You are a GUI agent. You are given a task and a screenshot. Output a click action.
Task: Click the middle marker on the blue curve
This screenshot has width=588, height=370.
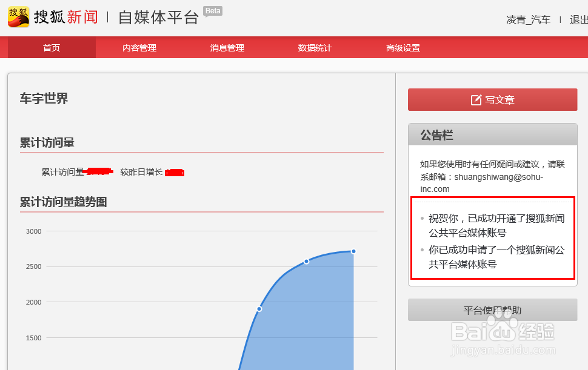(306, 262)
